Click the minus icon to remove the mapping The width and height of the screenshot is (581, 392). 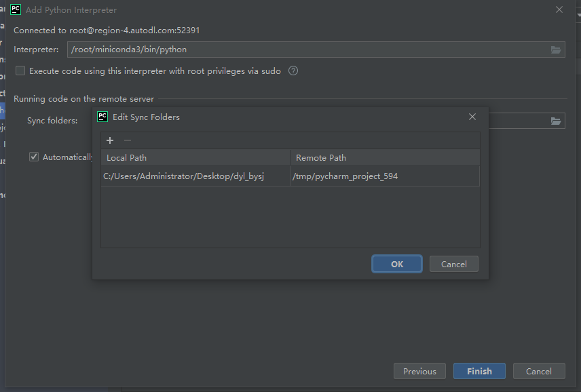[x=126, y=140]
